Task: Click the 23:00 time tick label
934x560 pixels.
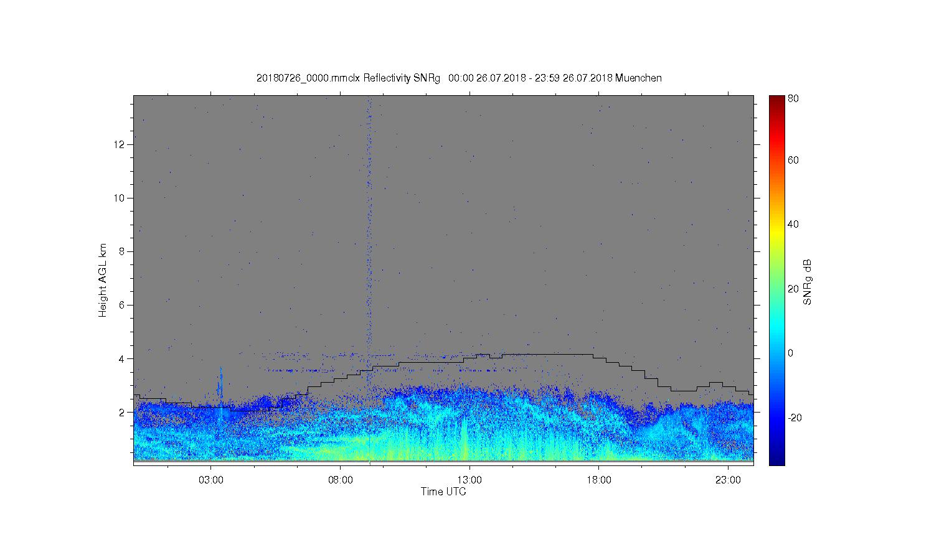Action: (728, 480)
